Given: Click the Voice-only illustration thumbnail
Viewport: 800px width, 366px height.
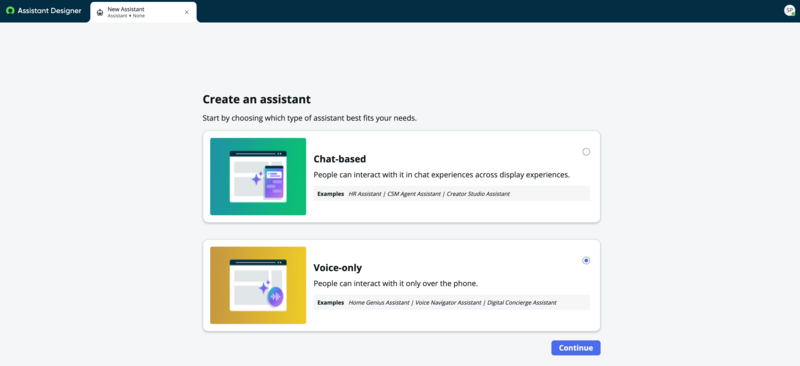Looking at the screenshot, I should [x=258, y=285].
